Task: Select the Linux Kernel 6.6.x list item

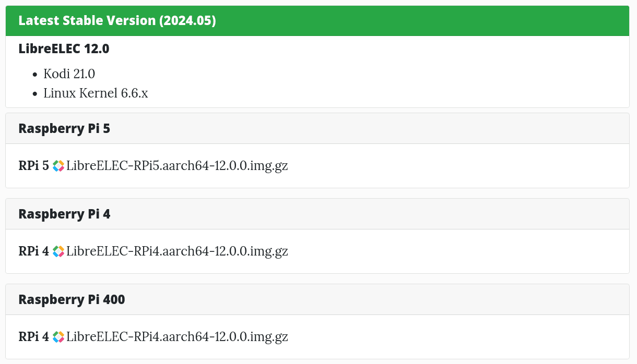Action: (96, 93)
